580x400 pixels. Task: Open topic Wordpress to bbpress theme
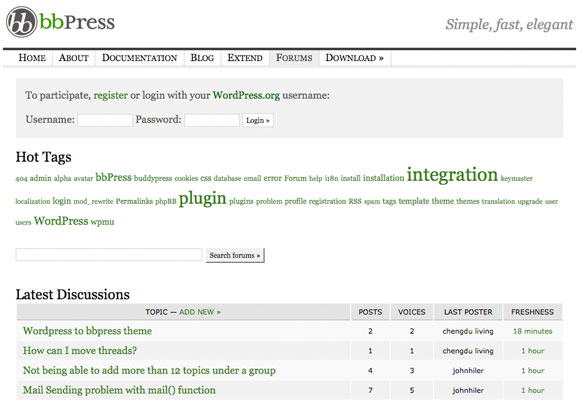pos(87,331)
